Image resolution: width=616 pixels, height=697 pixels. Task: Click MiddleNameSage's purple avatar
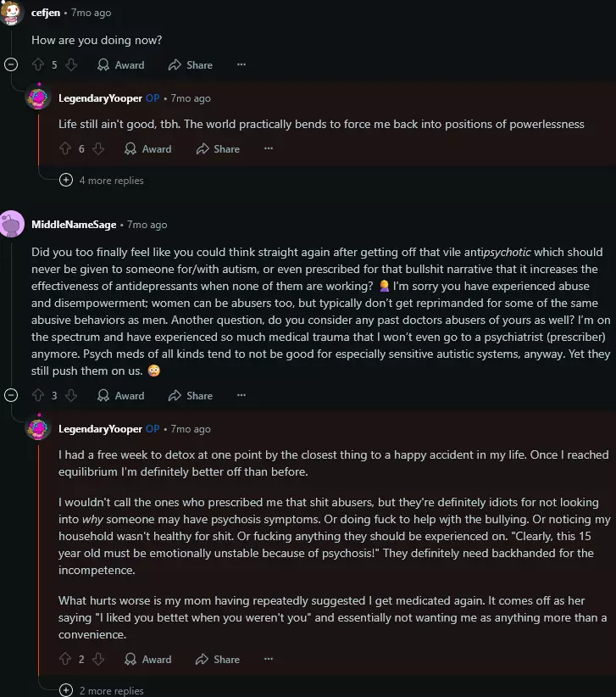(x=12, y=224)
